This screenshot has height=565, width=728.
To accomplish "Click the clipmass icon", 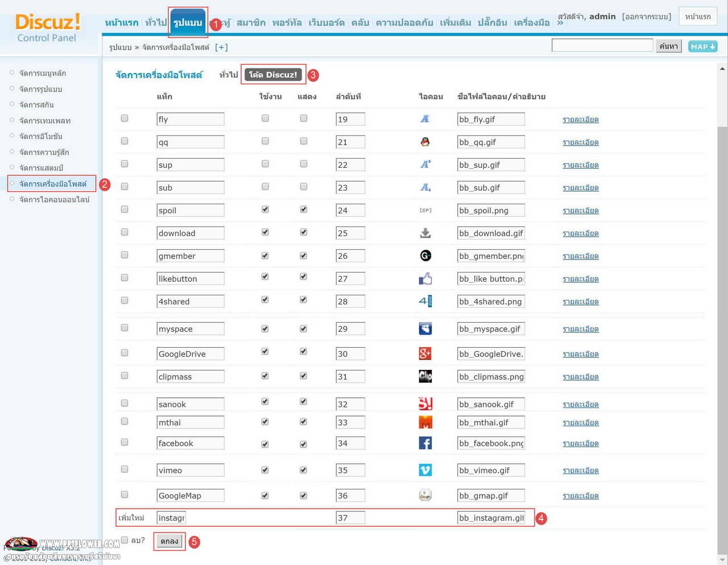I will coord(425,376).
